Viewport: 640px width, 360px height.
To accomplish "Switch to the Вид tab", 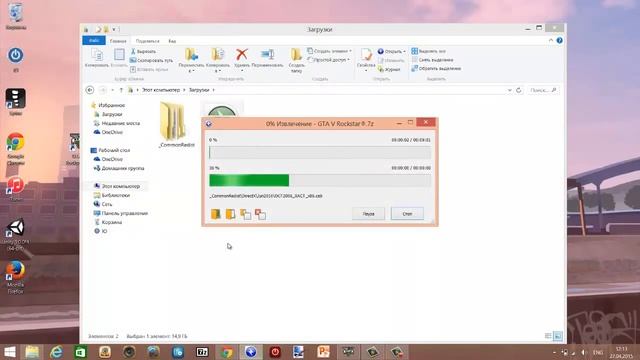I will pyautogui.click(x=172, y=41).
